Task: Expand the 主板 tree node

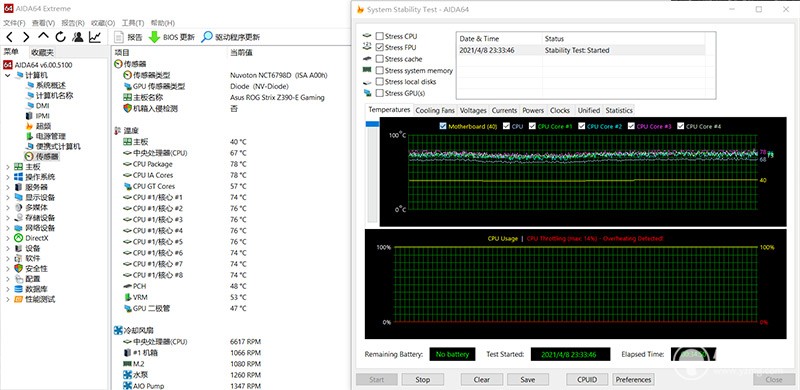Action: pos(8,166)
